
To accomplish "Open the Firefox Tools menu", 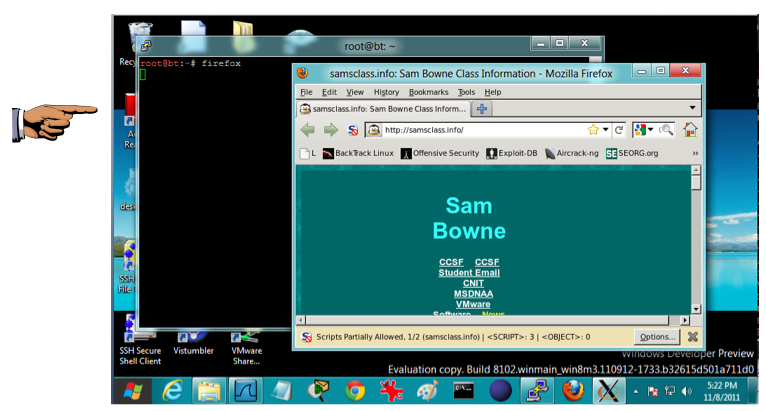I will [x=466, y=92].
